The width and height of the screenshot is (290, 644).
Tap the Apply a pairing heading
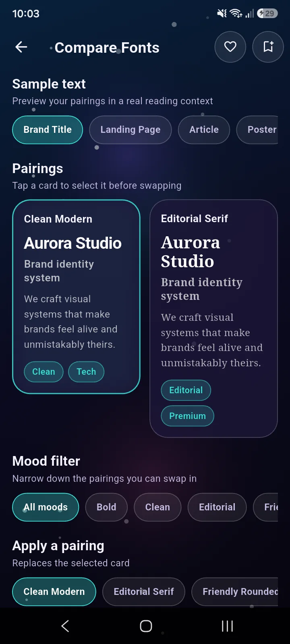click(x=58, y=546)
